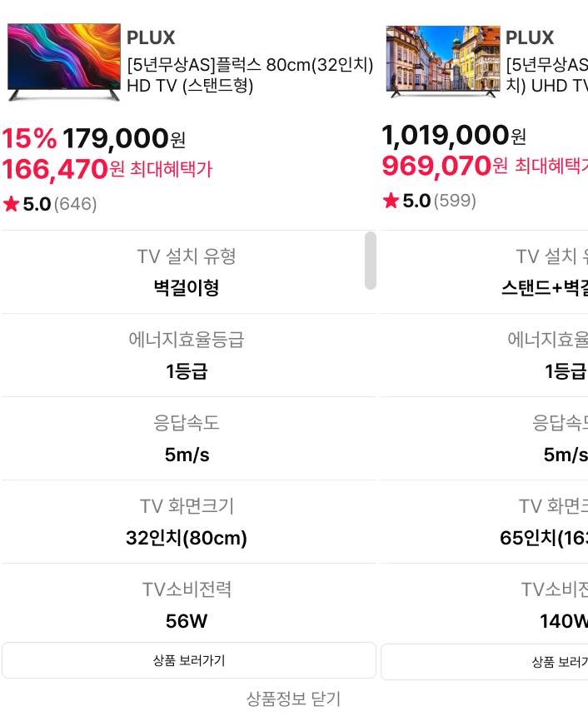Select the TV 설치 유형 벽걸이형 row

pyautogui.click(x=187, y=272)
